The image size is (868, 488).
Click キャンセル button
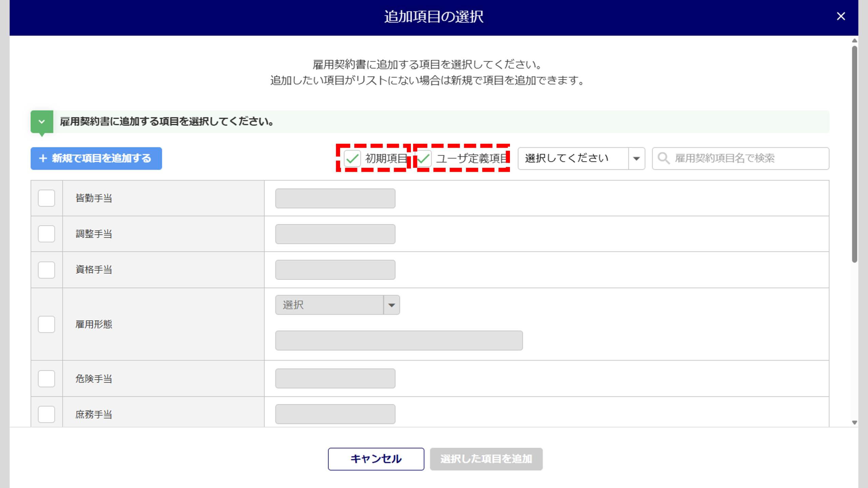pos(376,459)
